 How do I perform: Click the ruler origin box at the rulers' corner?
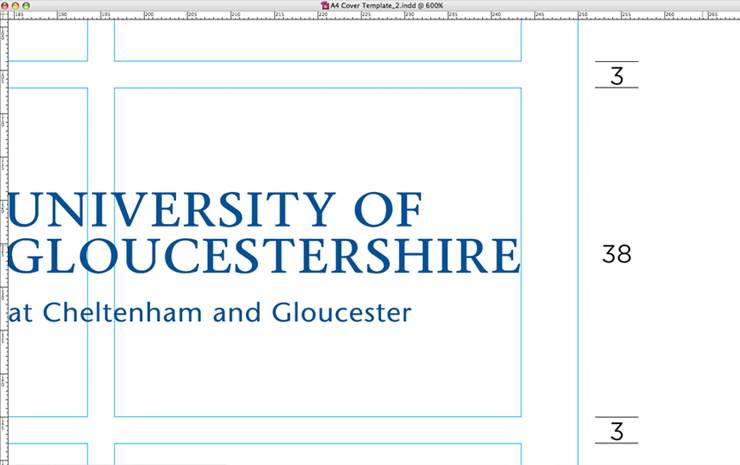click(x=4, y=15)
